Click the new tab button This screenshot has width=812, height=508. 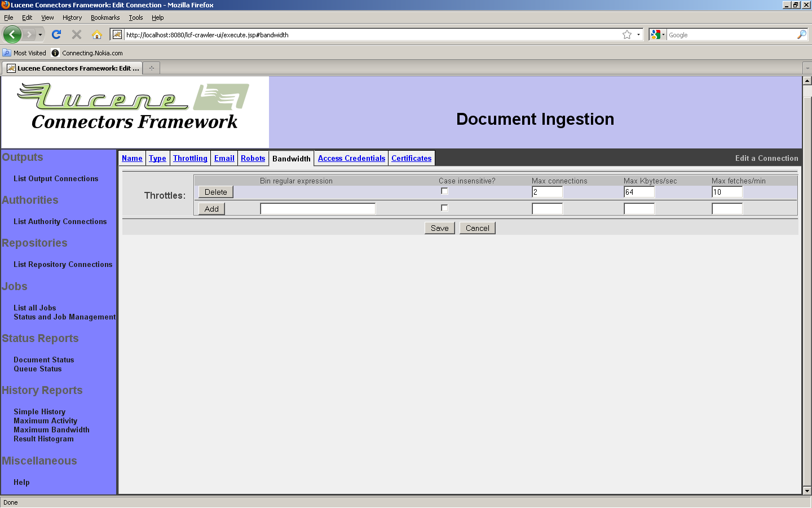coord(151,68)
